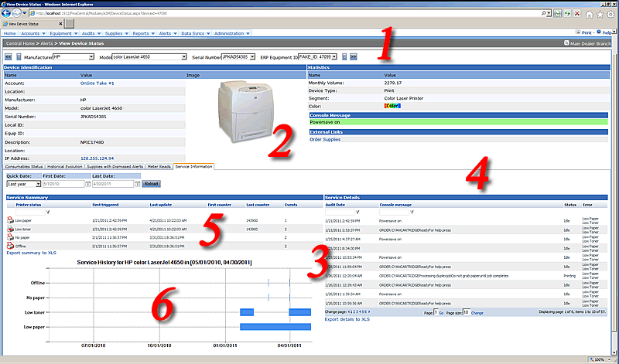This screenshot has height=364, width=619.
Task: Click the Order Supplies link
Action: point(325,139)
